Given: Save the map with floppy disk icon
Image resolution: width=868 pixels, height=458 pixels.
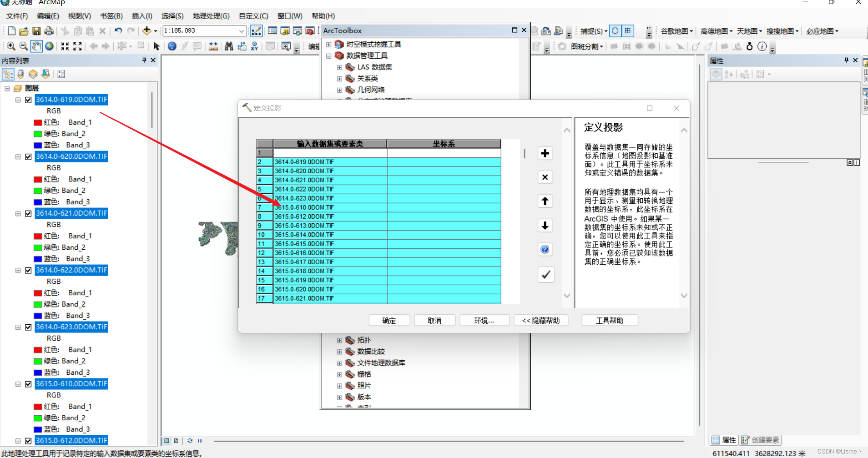Looking at the screenshot, I should pyautogui.click(x=36, y=31).
